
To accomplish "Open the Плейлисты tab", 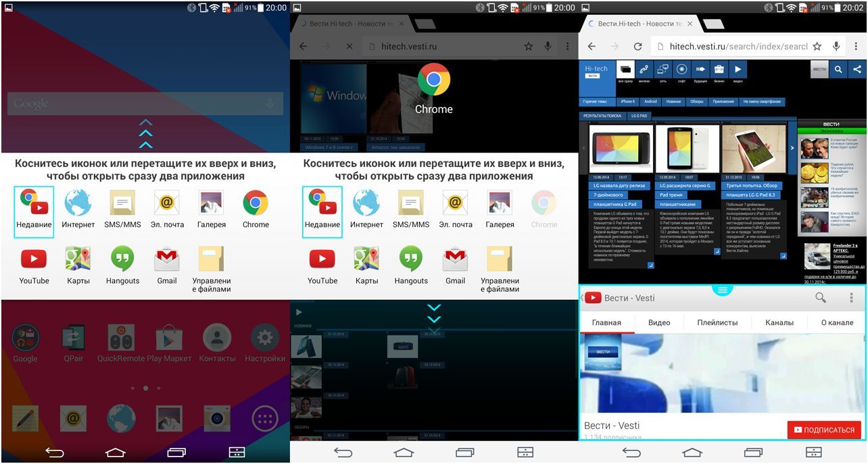I will [717, 322].
